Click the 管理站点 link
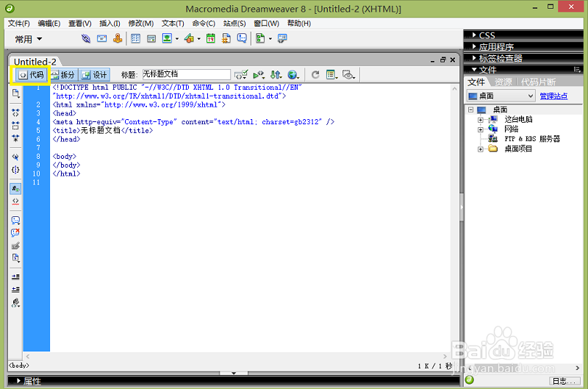Viewport: 588px width, 389px height. (553, 96)
